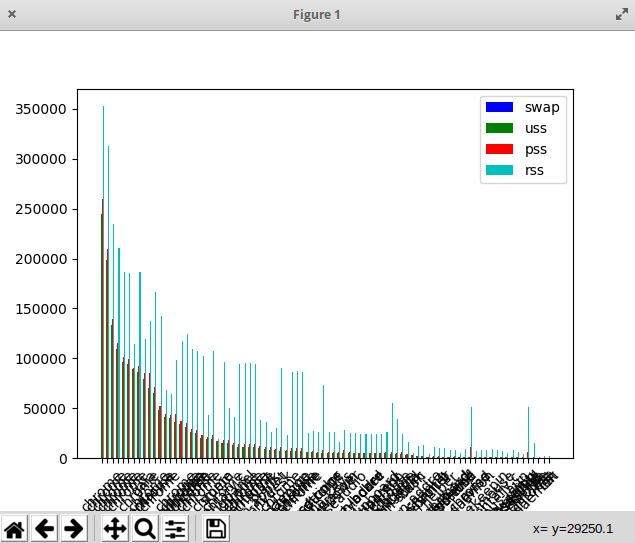Click the 350000 y-axis tick label
The image size is (635, 543).
pos(41,109)
